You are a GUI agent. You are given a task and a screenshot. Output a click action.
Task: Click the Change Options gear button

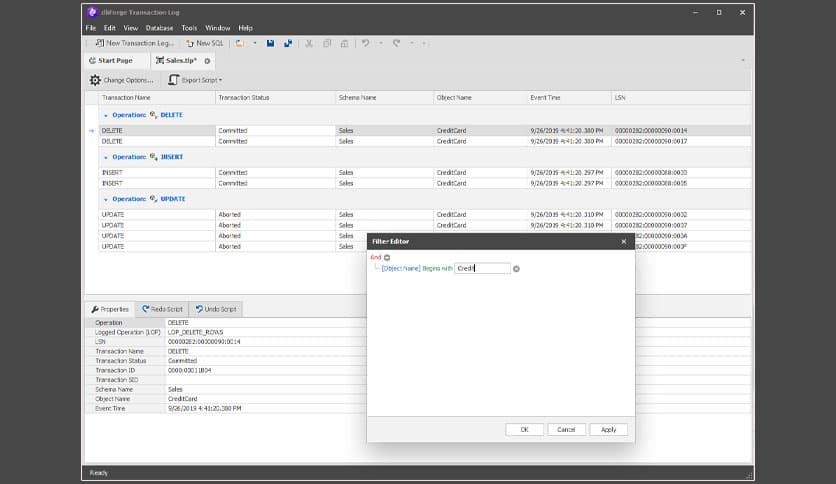(x=122, y=80)
